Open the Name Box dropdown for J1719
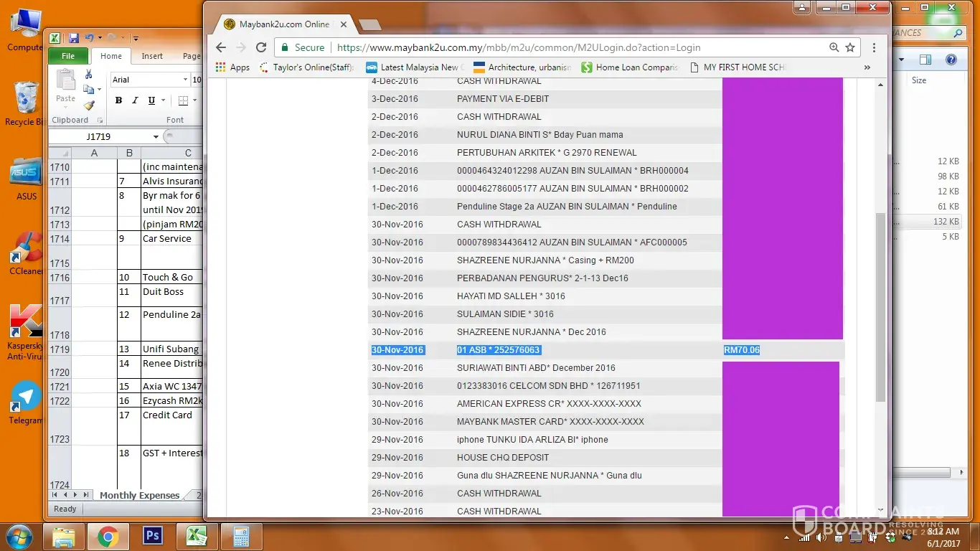The image size is (980, 551). click(x=156, y=136)
